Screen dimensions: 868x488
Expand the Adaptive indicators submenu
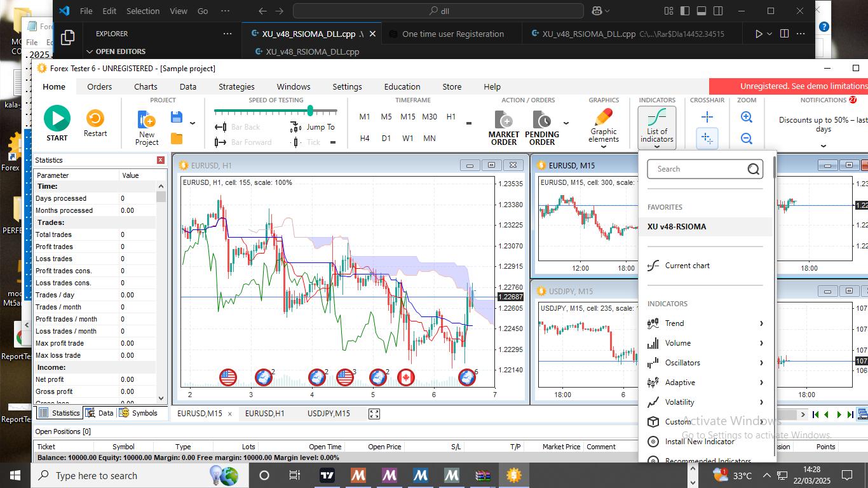coord(705,383)
